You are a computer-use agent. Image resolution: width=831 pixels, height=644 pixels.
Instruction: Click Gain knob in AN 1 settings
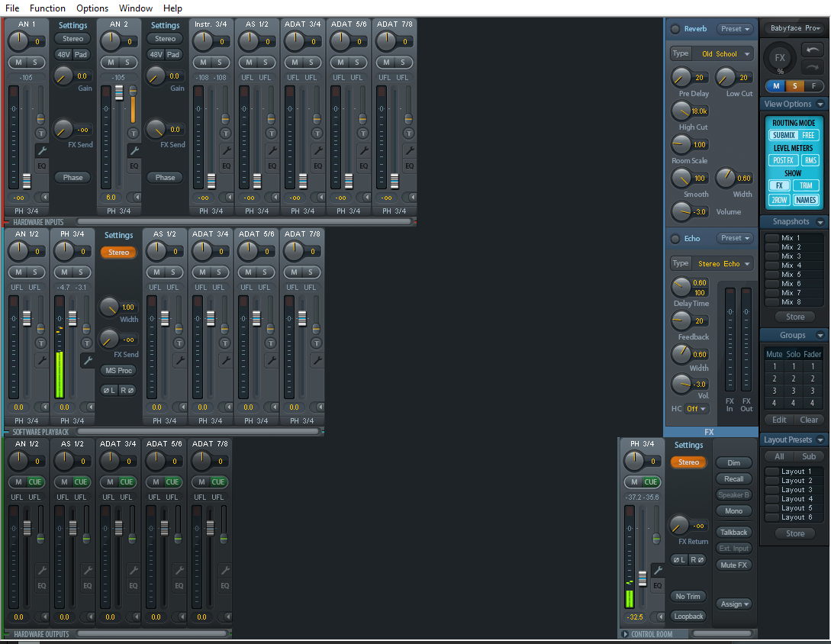[x=63, y=76]
